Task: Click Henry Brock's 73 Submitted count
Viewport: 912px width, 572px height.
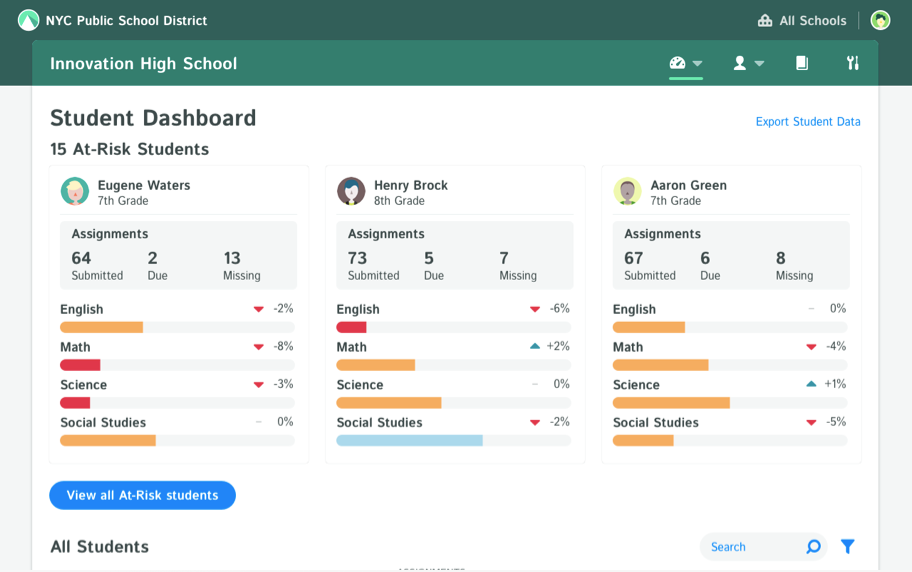Action: pos(357,258)
